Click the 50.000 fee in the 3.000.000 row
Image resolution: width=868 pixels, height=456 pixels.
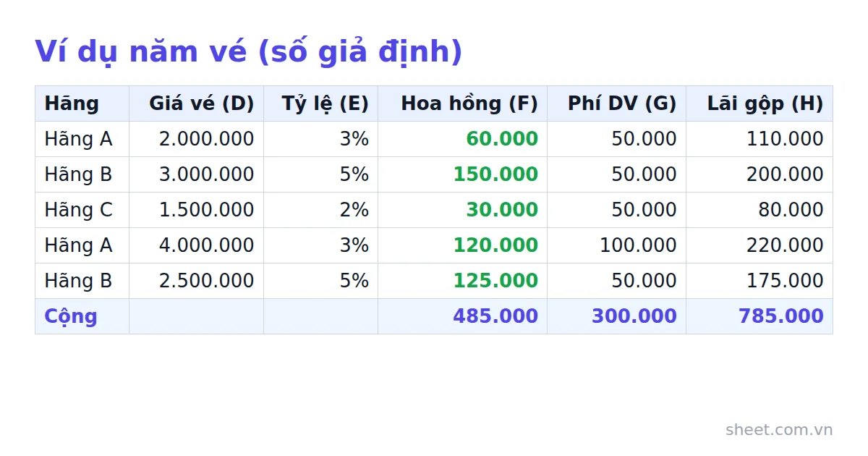point(617,174)
